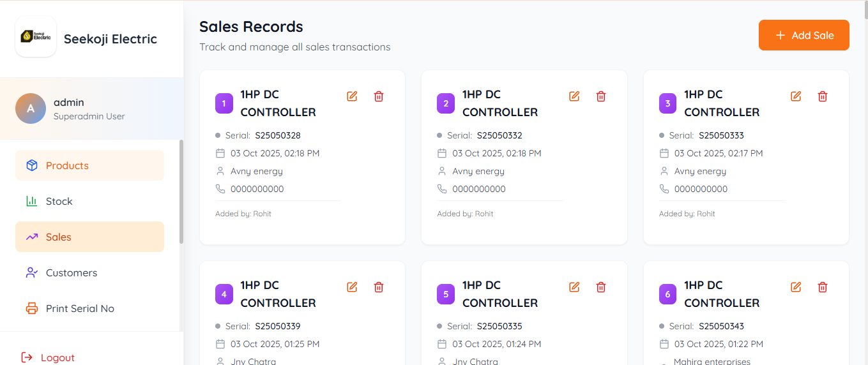
Task: Open Print Serial No page
Action: [89, 308]
